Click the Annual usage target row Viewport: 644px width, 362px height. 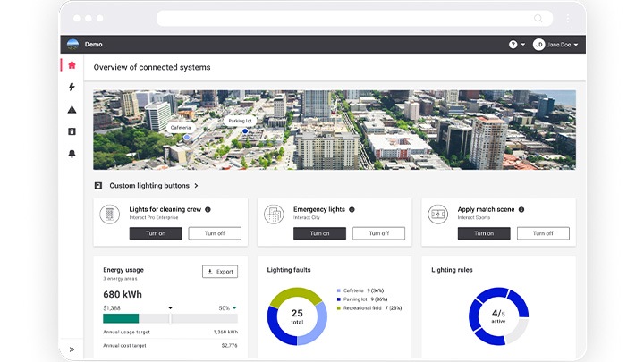(170, 332)
